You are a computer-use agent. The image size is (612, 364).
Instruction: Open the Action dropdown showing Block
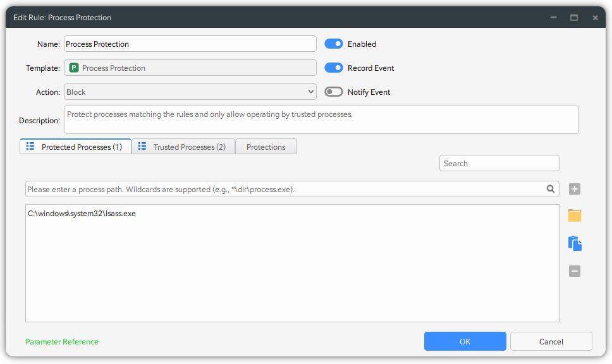point(190,92)
